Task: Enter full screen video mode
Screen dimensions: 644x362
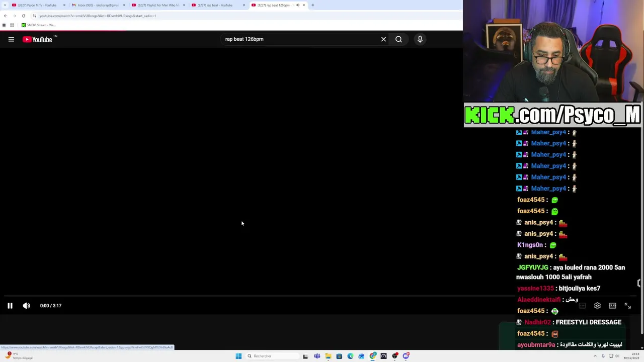Action: pyautogui.click(x=627, y=306)
